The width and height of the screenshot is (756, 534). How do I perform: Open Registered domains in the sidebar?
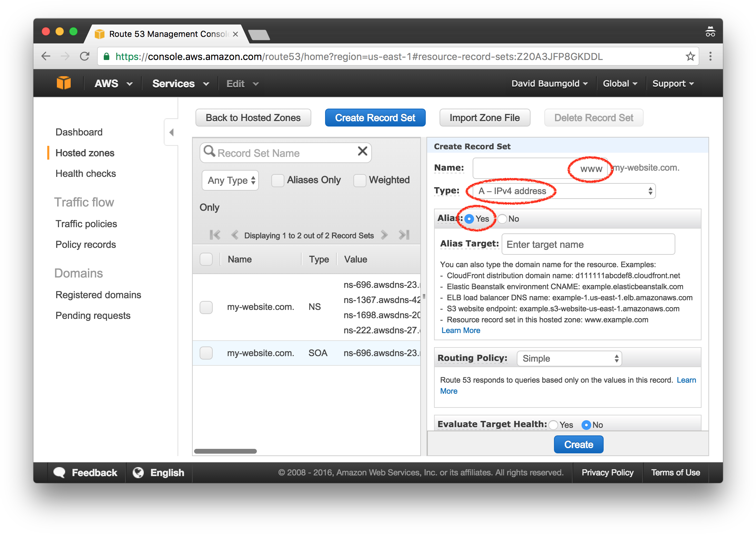click(98, 295)
